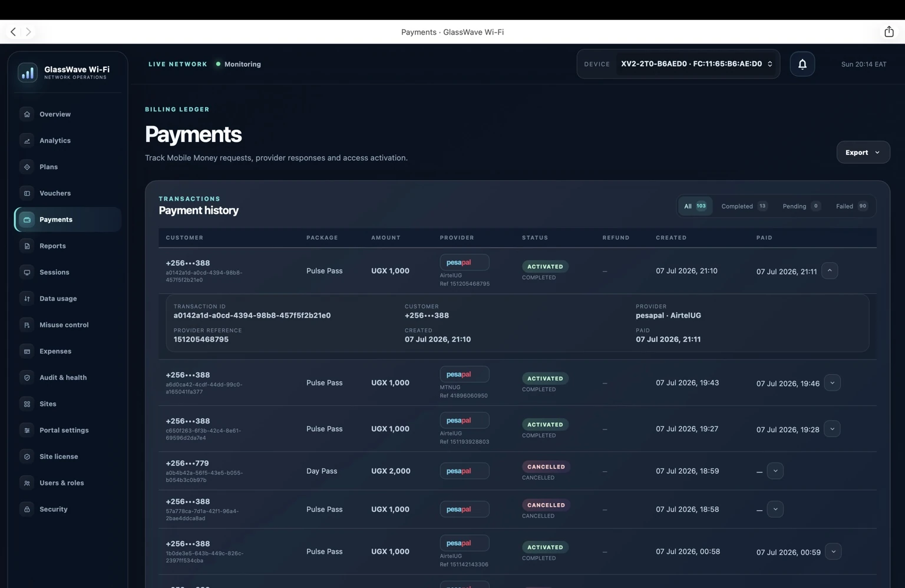This screenshot has height=588, width=905.
Task: Click the Data usage arrows icon
Action: click(x=27, y=299)
